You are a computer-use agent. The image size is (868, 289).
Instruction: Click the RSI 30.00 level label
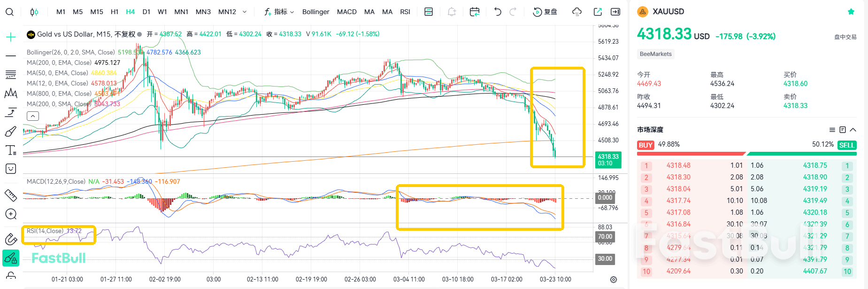(x=605, y=259)
